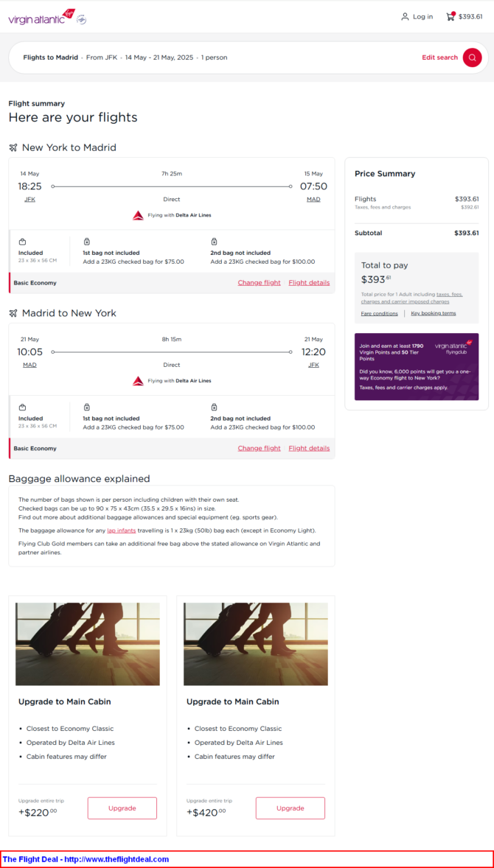Click the Log in user icon

click(x=405, y=16)
